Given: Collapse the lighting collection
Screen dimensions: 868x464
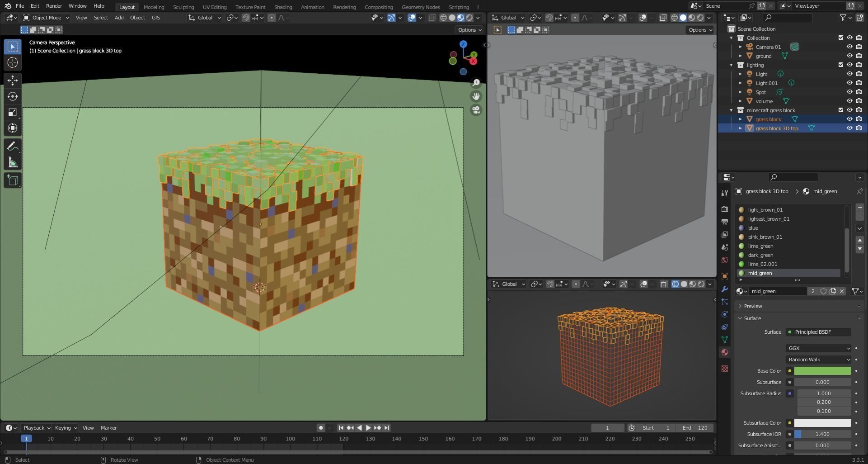Looking at the screenshot, I should [x=732, y=65].
